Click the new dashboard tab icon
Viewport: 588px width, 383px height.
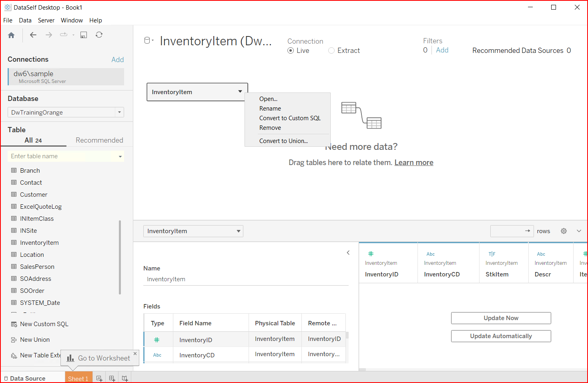(112, 378)
